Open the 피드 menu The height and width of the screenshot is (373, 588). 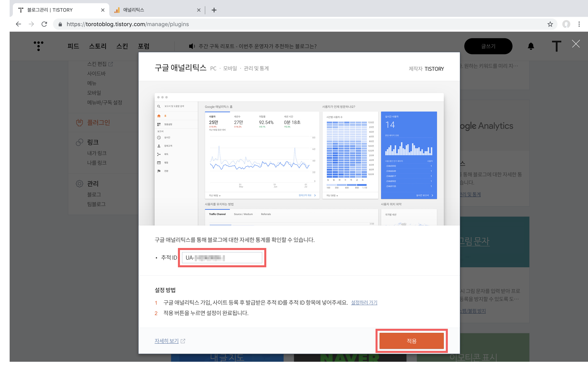[x=73, y=46]
